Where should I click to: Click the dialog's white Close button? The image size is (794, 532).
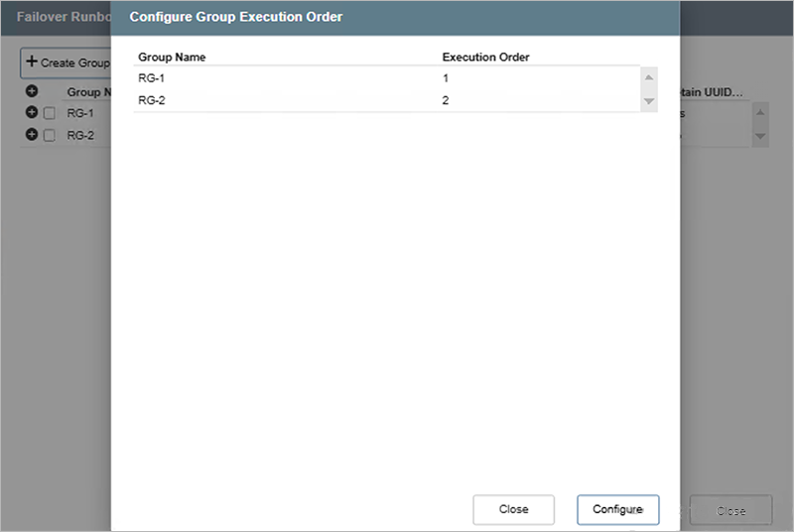tap(513, 509)
